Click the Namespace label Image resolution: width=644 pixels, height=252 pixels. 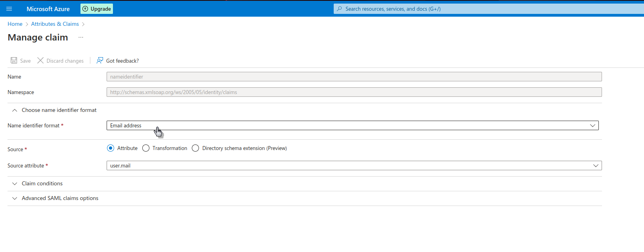point(21,92)
